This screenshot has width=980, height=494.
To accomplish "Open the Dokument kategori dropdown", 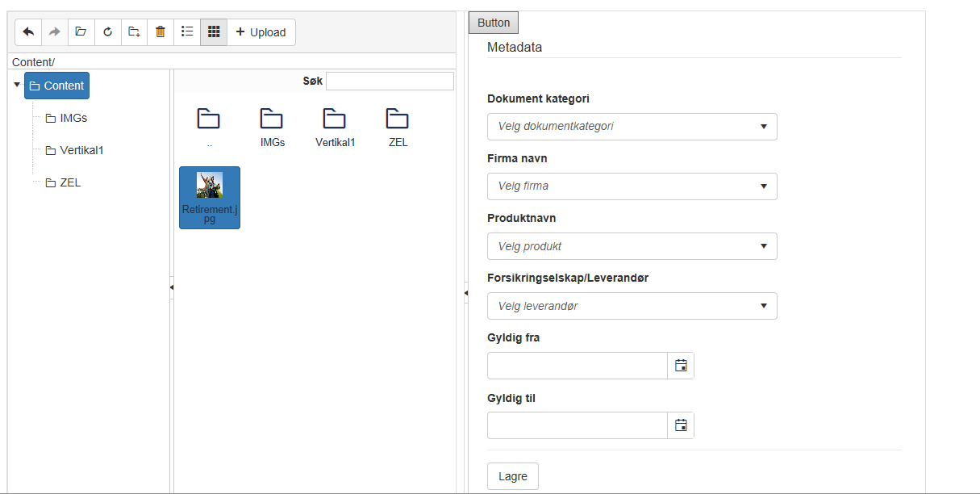I will click(x=632, y=127).
